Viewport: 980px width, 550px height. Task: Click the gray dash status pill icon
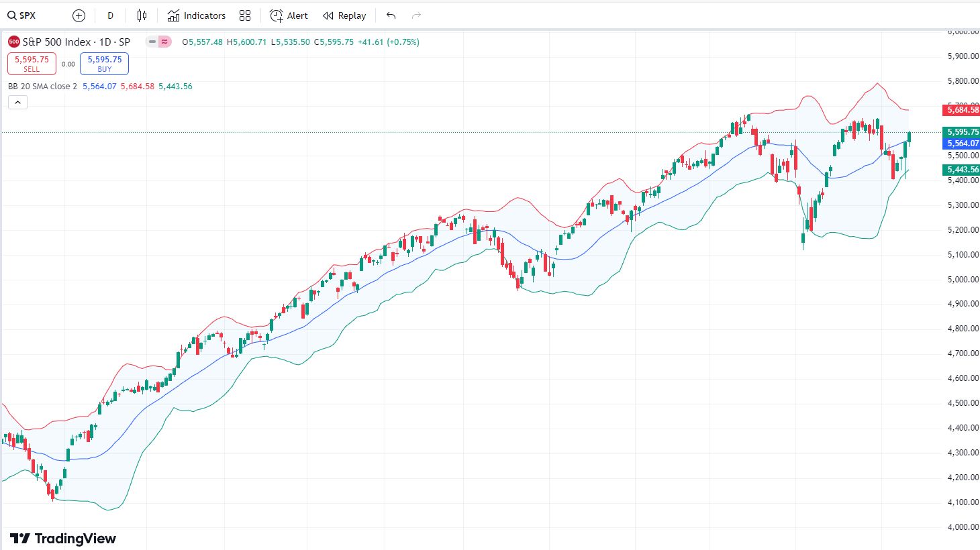pos(152,42)
